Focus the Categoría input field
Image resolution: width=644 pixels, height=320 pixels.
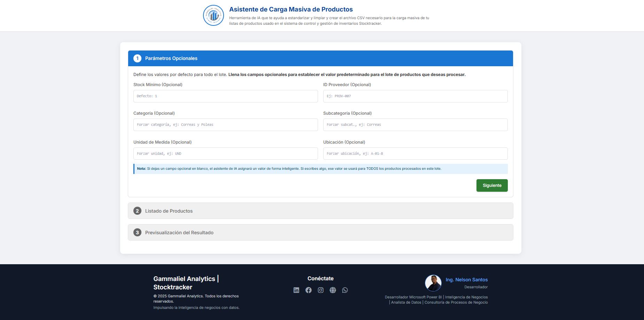pyautogui.click(x=225, y=125)
